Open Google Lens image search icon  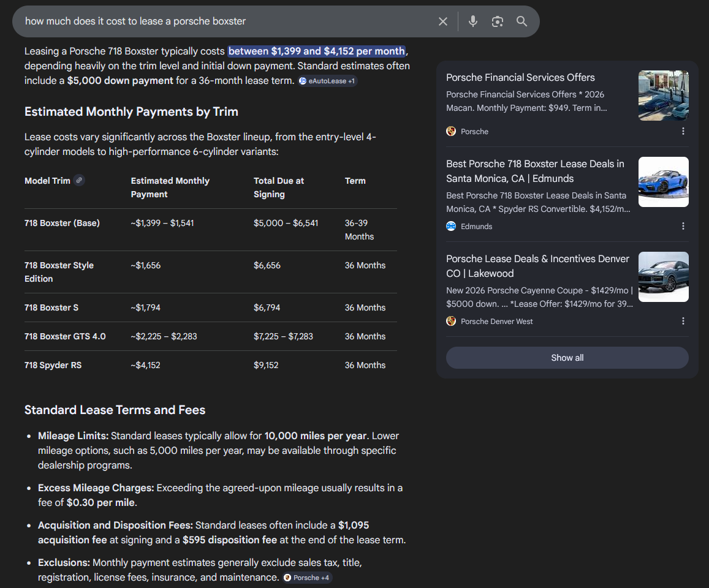[x=498, y=21]
